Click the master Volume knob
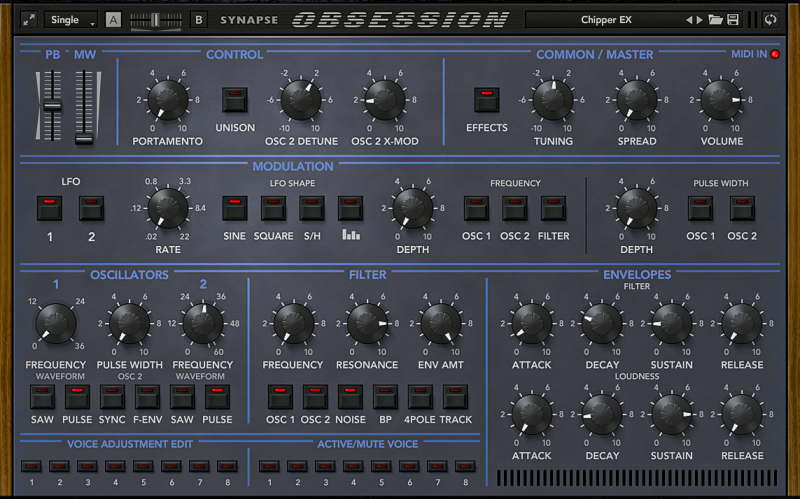The height and width of the screenshot is (499, 800). tap(721, 99)
